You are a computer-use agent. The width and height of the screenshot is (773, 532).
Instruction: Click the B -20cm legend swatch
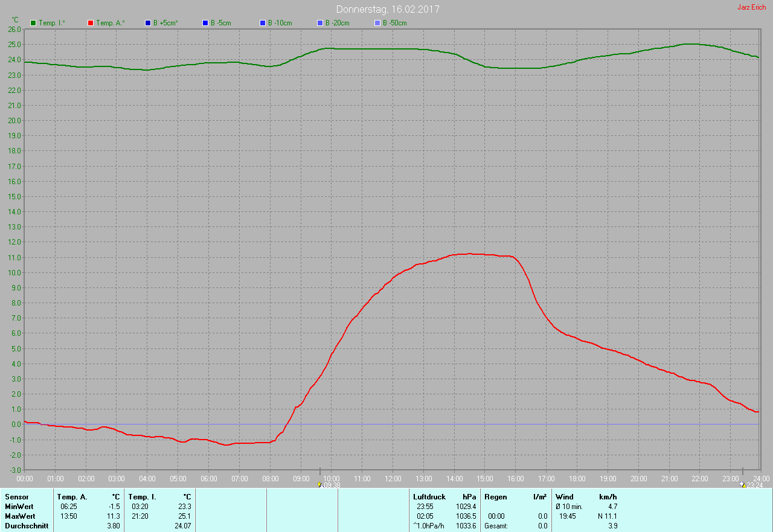[x=320, y=23]
